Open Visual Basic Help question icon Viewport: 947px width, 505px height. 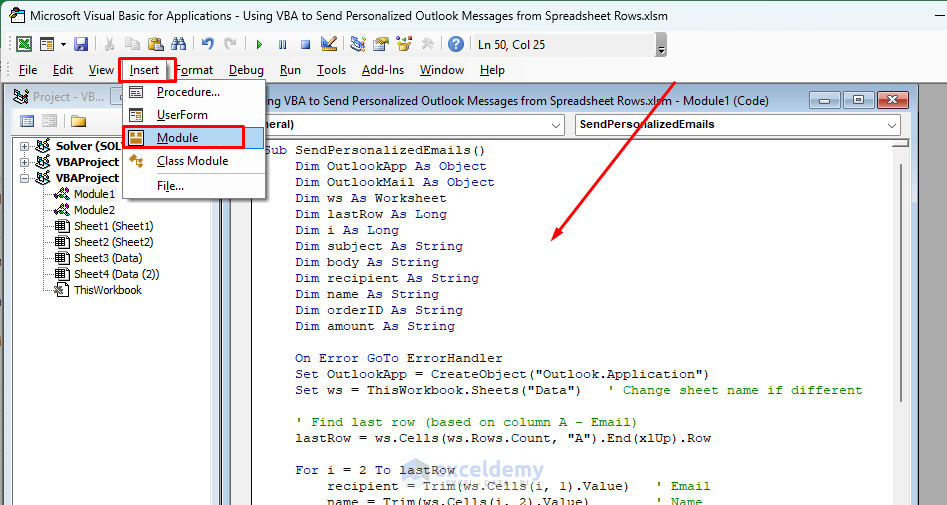[x=456, y=44]
